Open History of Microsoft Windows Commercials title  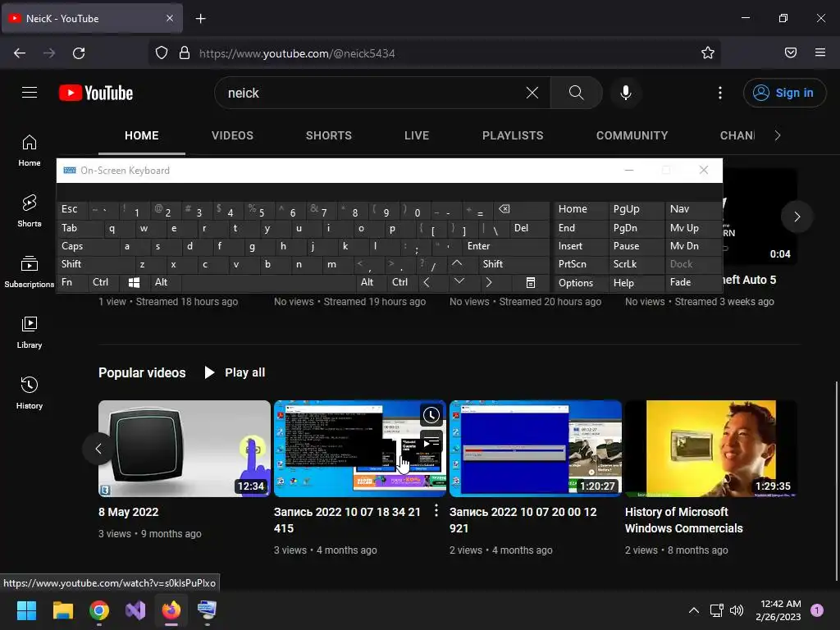[683, 520]
